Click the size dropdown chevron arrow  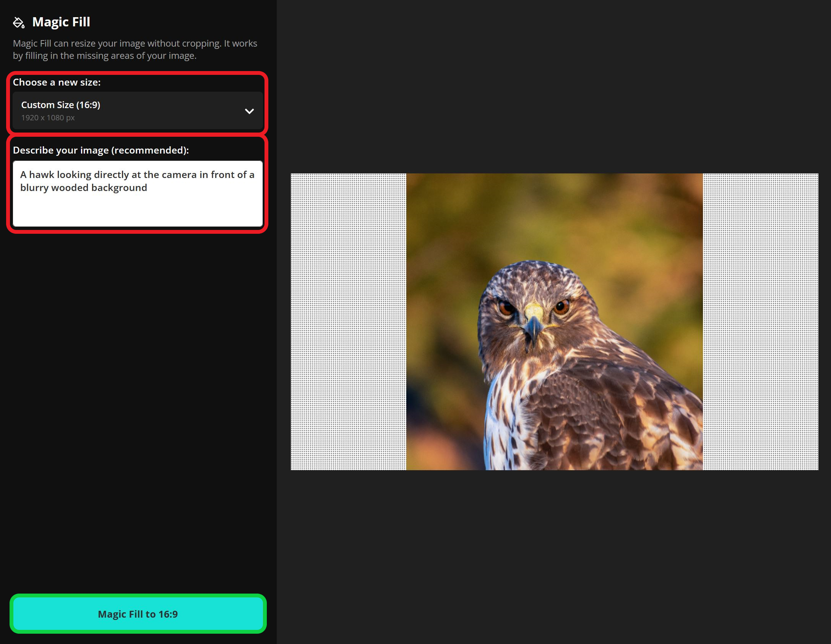coord(249,111)
